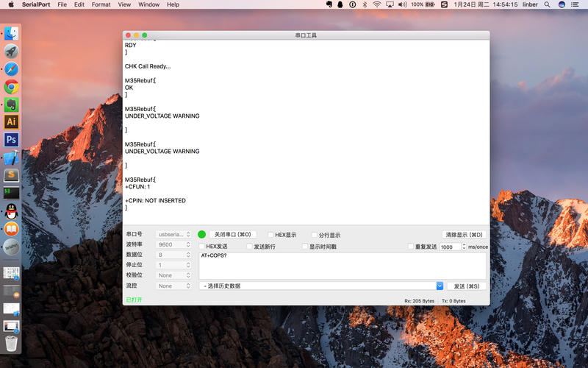Viewport: 588px width, 368px height.
Task: Click the +CFUN: 1 output line
Action: [137, 187]
